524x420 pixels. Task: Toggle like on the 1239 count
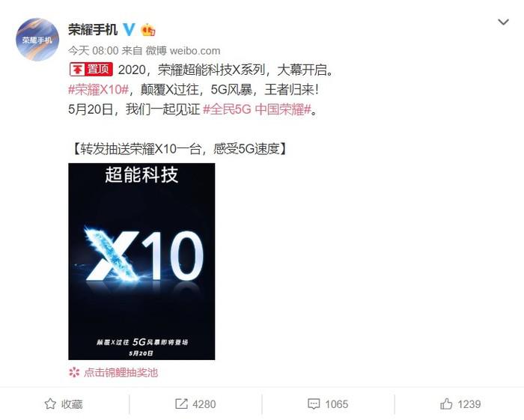tap(460, 404)
